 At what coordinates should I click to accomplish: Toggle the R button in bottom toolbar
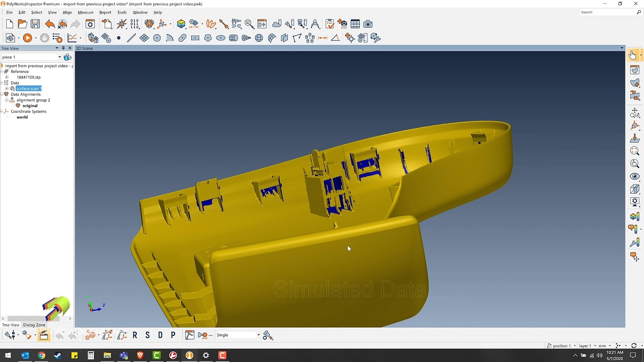coord(135,335)
